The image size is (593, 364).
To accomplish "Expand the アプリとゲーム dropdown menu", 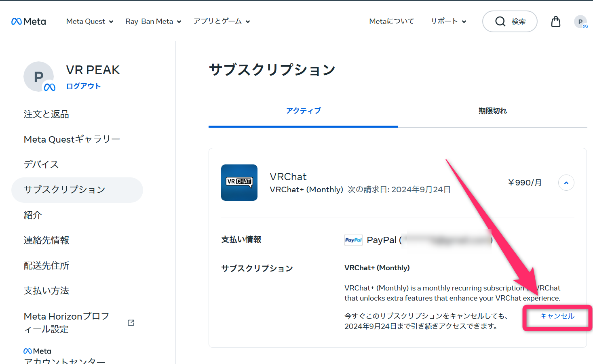I will pos(222,21).
